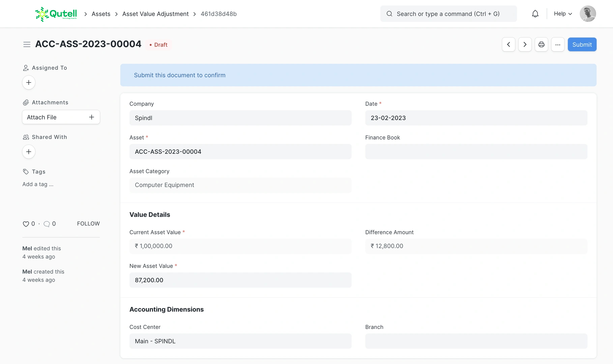Print this document with printer icon
This screenshot has width=613, height=364.
(x=541, y=44)
